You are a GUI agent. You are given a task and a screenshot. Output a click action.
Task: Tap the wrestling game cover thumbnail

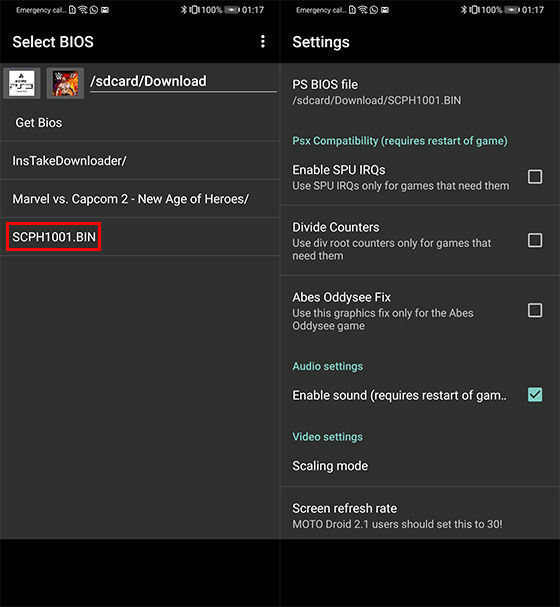click(x=65, y=83)
